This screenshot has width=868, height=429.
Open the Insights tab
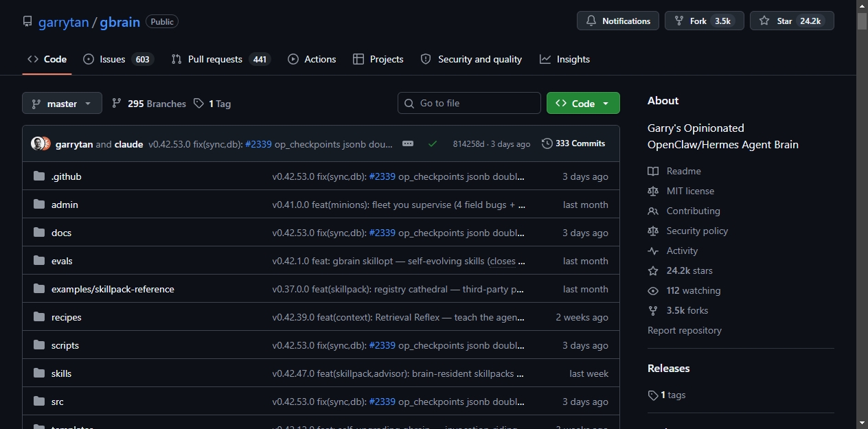coord(564,59)
